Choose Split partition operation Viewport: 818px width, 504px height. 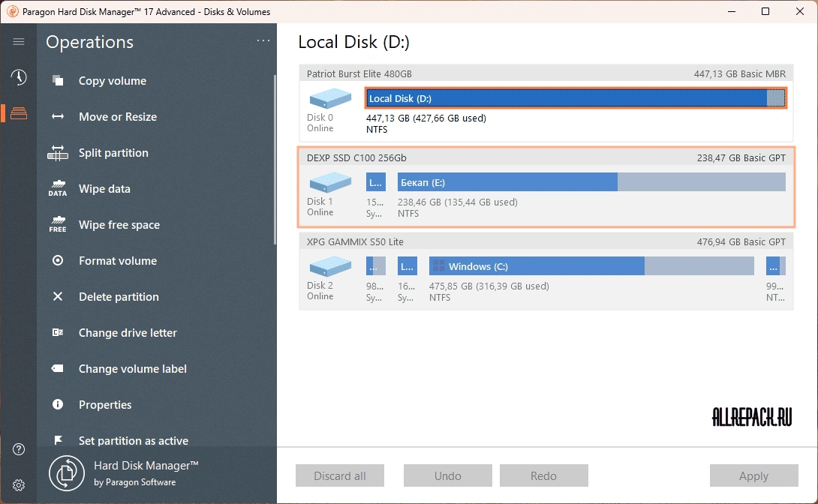point(114,153)
